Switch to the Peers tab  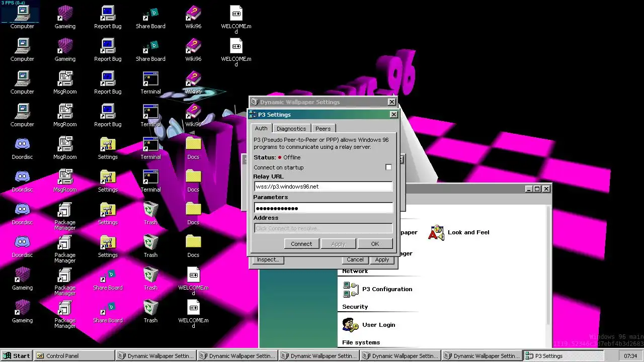coord(323,129)
